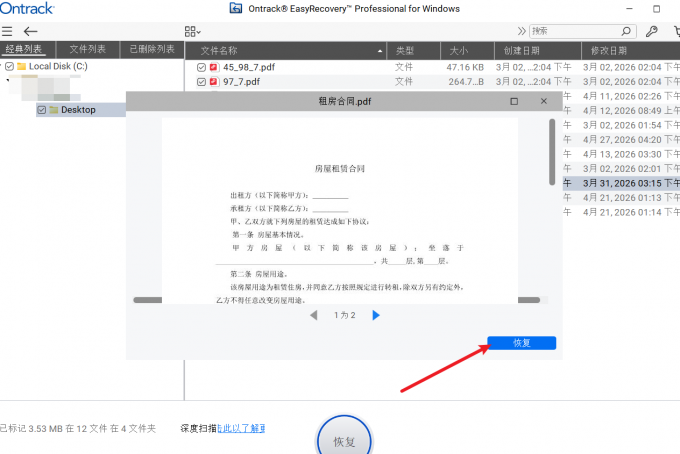Toggle the Local Disk (C:) checkbox
Image resolution: width=680 pixels, height=454 pixels.
point(10,66)
